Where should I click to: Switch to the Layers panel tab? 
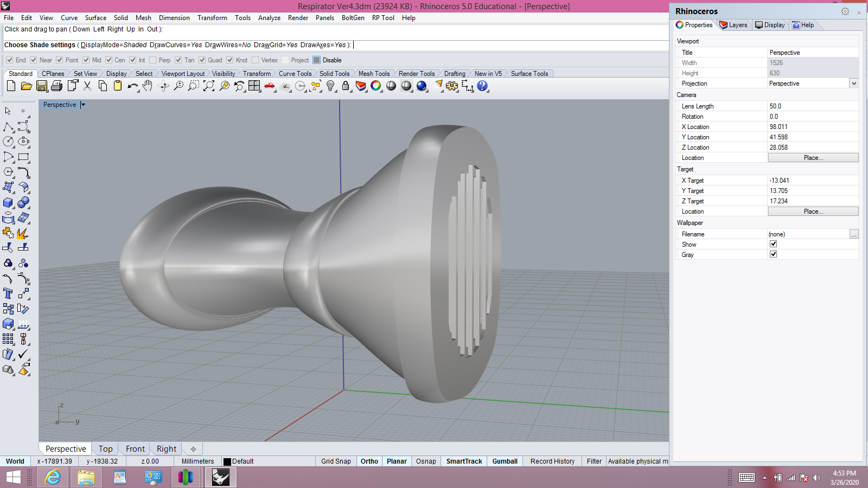pyautogui.click(x=733, y=25)
